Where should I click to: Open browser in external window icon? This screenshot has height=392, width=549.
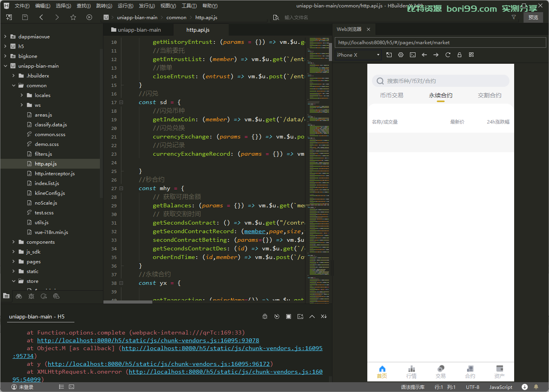click(x=389, y=55)
